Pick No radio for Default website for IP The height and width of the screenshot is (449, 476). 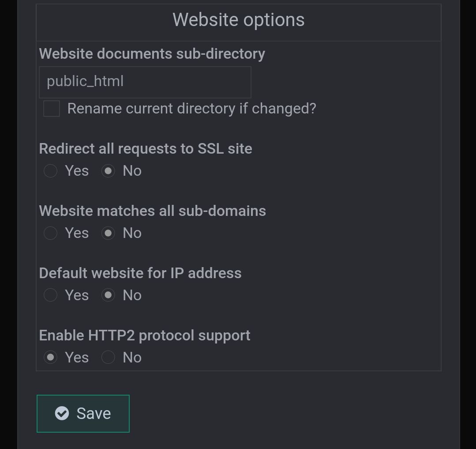pyautogui.click(x=108, y=295)
